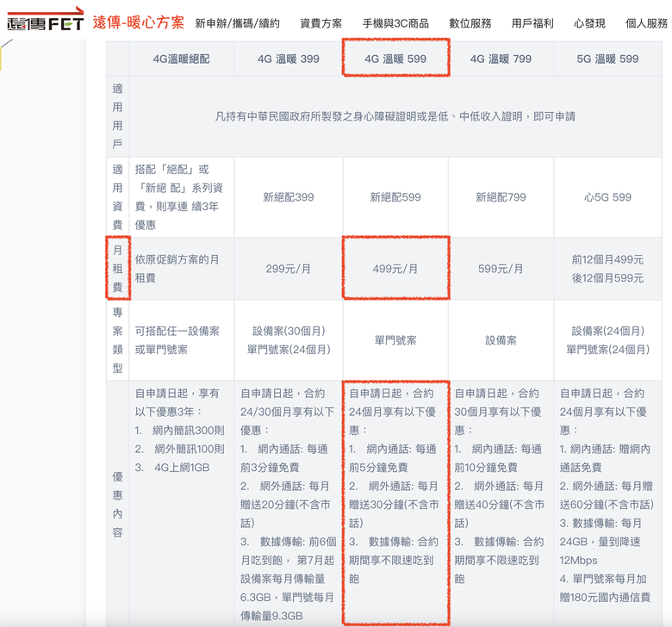Screen dimensions: 672x627
Task: Click the 設備案(30個月) cell
Action: (288, 340)
